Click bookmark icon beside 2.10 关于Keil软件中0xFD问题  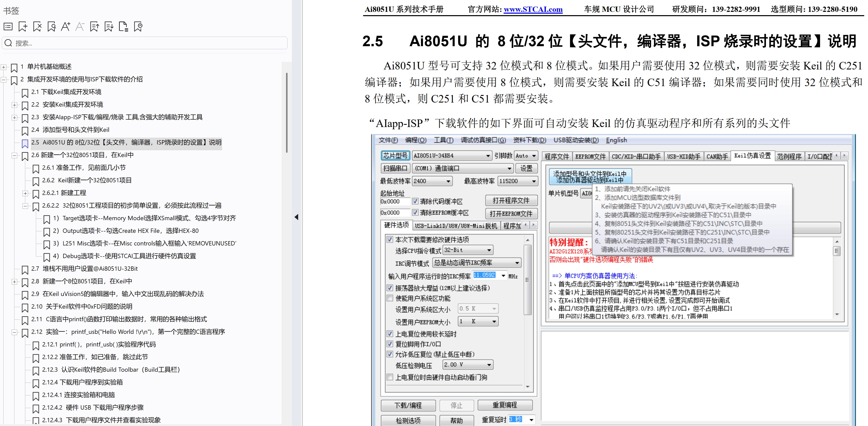click(25, 308)
